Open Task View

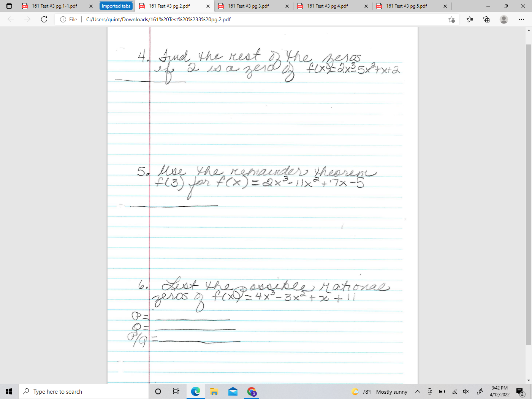point(176,391)
